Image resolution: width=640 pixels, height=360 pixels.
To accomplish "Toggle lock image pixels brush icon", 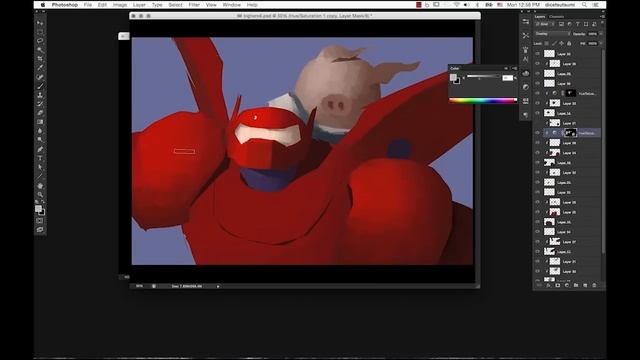I will click(x=554, y=43).
